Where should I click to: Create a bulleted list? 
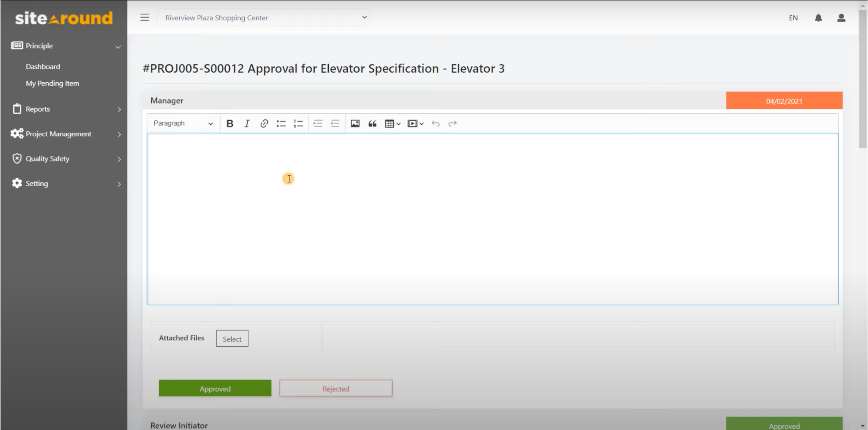(281, 123)
